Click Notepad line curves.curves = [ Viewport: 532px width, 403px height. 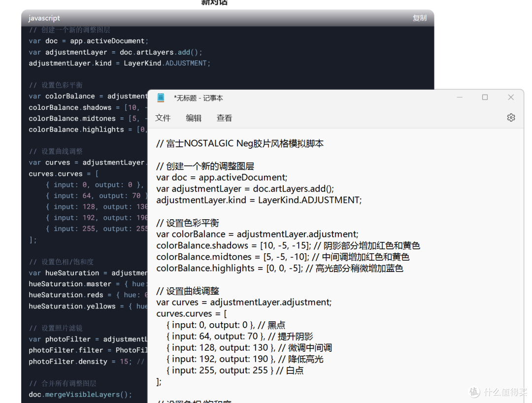pos(192,313)
